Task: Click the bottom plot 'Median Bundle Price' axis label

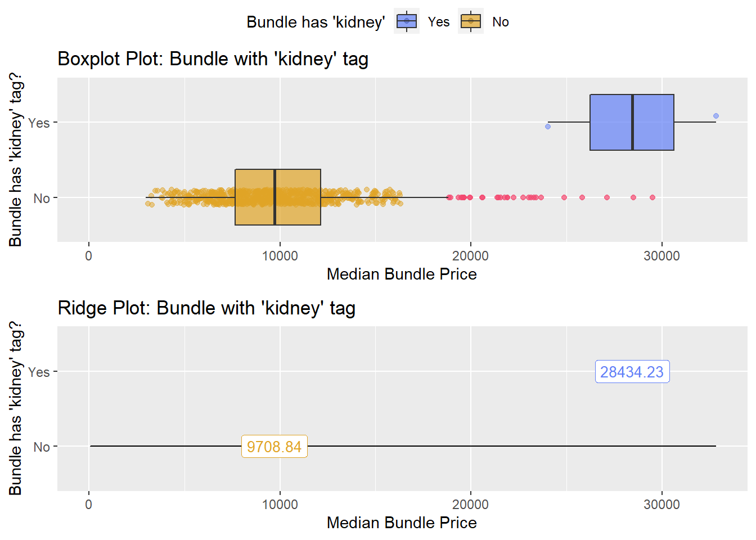Action: (402, 523)
